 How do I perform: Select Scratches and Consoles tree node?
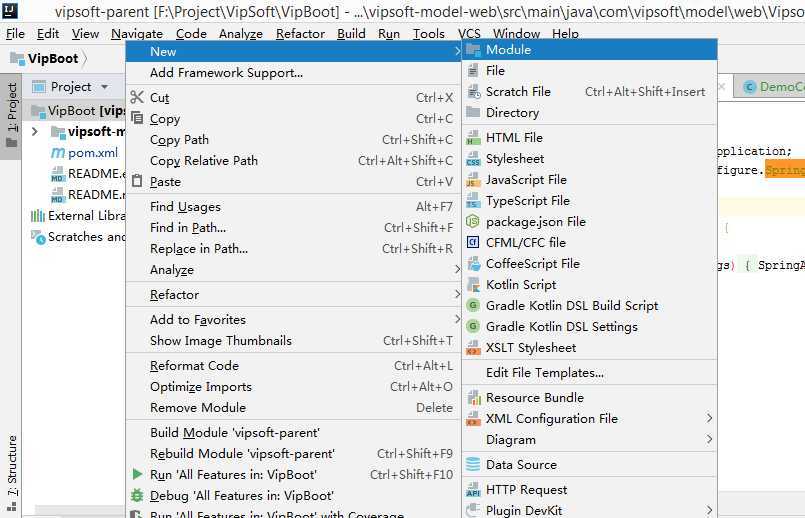(78, 237)
